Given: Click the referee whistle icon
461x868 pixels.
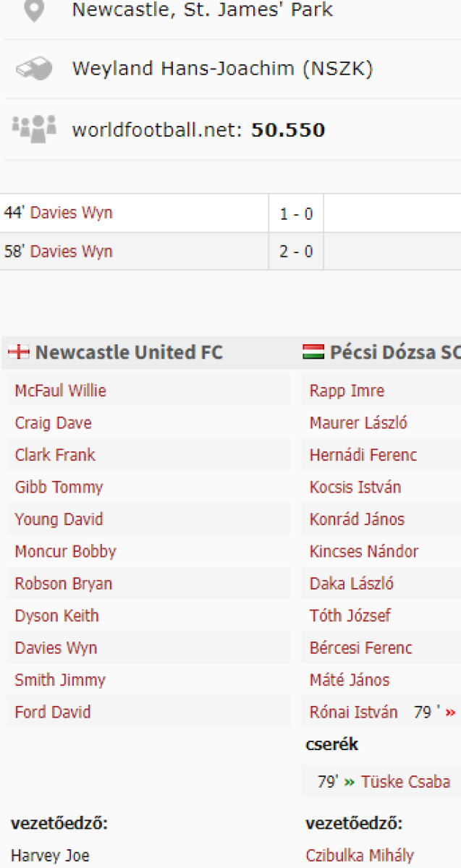Looking at the screenshot, I should tap(34, 69).
